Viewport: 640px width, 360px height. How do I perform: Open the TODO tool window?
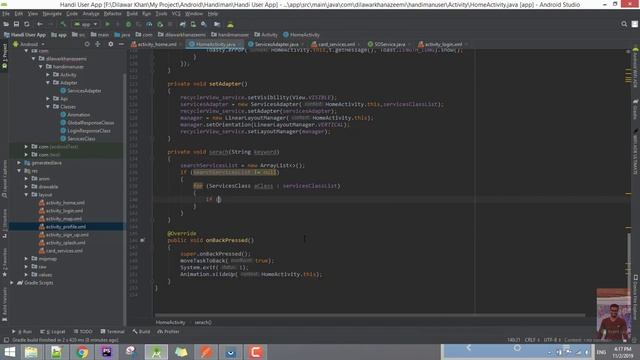pyautogui.click(x=83, y=331)
